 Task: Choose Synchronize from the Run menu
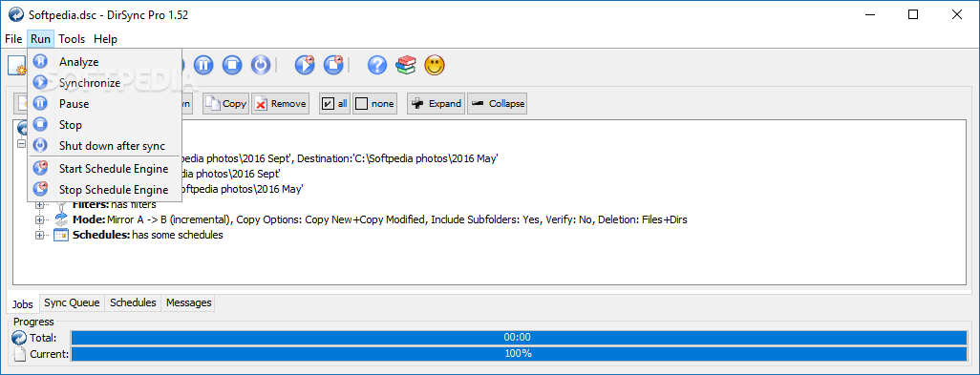[104, 83]
